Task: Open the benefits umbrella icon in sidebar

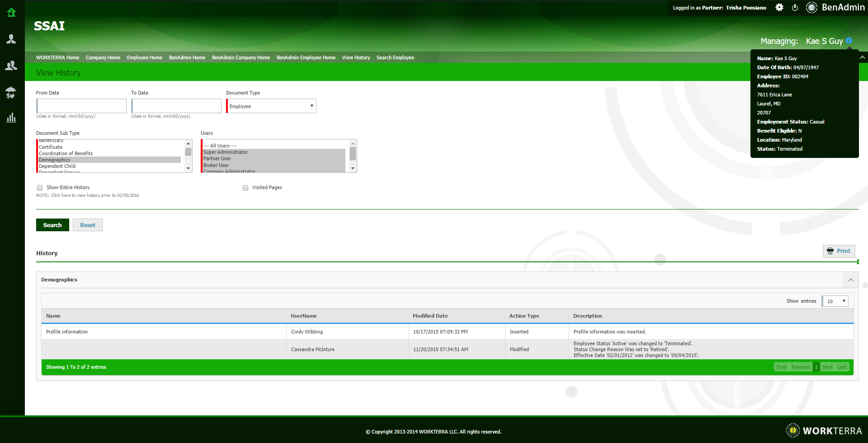Action: 11,93
